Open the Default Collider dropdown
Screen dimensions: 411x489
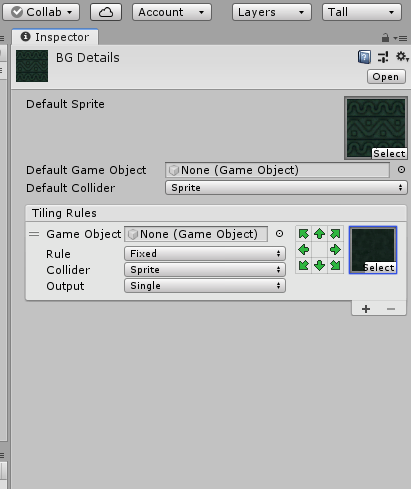pyautogui.click(x=286, y=188)
